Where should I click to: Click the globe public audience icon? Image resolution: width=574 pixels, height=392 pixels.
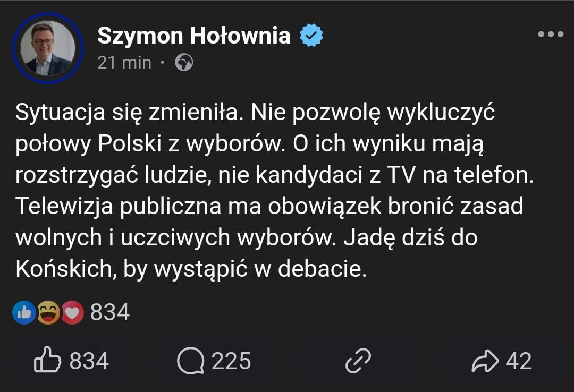[184, 62]
